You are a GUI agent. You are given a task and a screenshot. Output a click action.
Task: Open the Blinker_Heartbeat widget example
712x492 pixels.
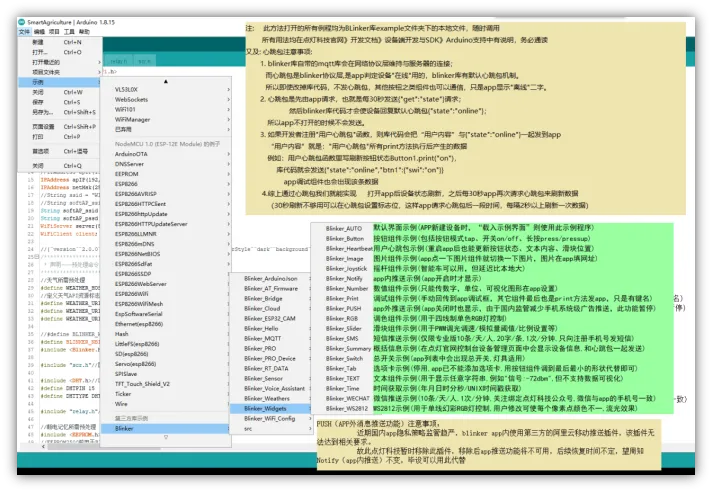tap(349, 248)
